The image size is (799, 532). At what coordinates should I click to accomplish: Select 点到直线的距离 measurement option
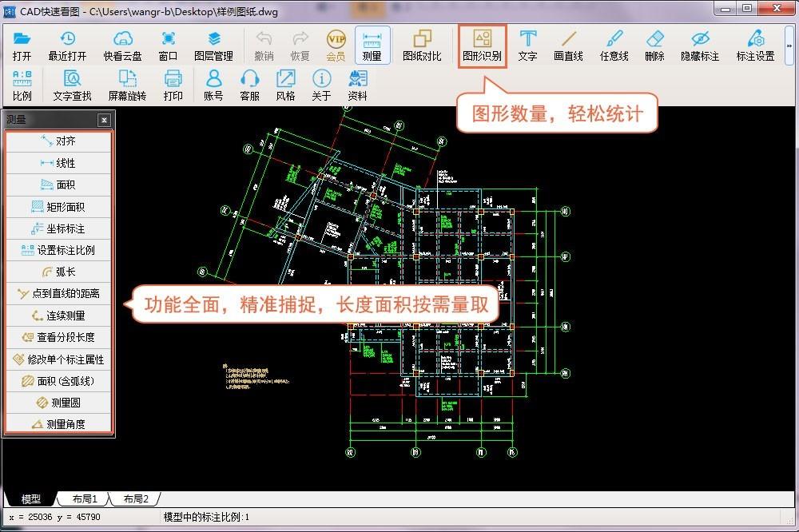point(58,294)
